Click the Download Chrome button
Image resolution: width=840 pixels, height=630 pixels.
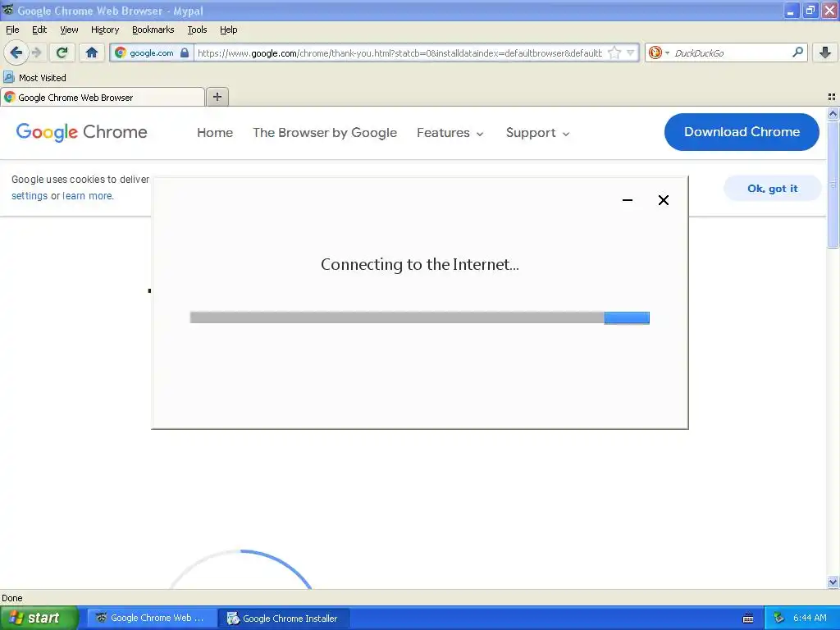[x=742, y=132]
